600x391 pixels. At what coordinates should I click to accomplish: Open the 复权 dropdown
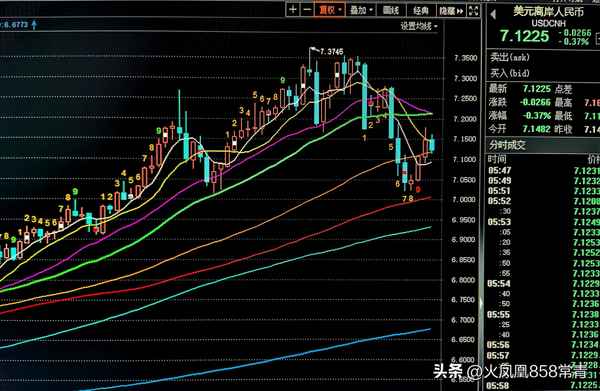(x=330, y=10)
